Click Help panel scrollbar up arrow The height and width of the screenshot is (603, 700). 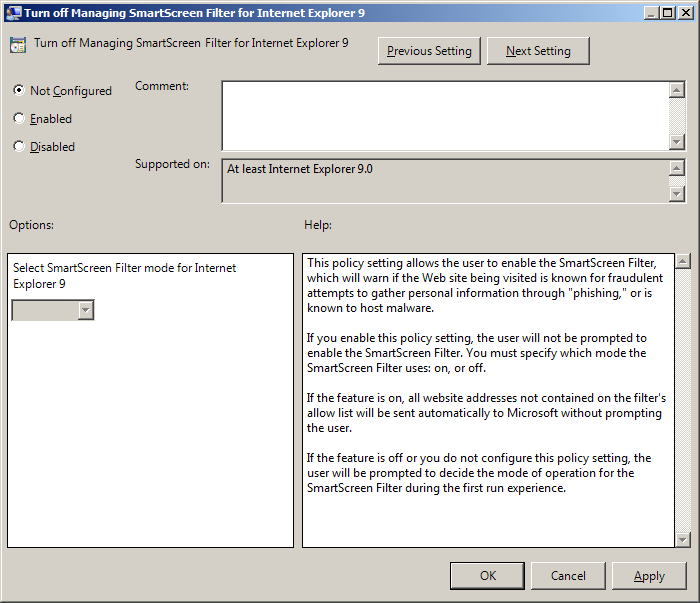[x=683, y=262]
